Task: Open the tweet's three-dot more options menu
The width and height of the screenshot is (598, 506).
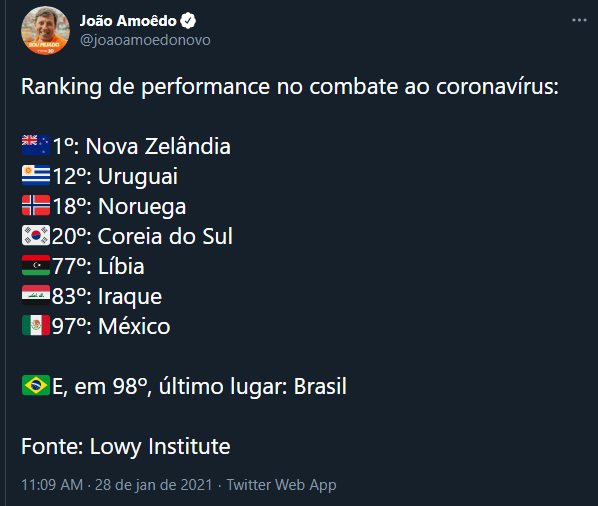Action: (579, 20)
